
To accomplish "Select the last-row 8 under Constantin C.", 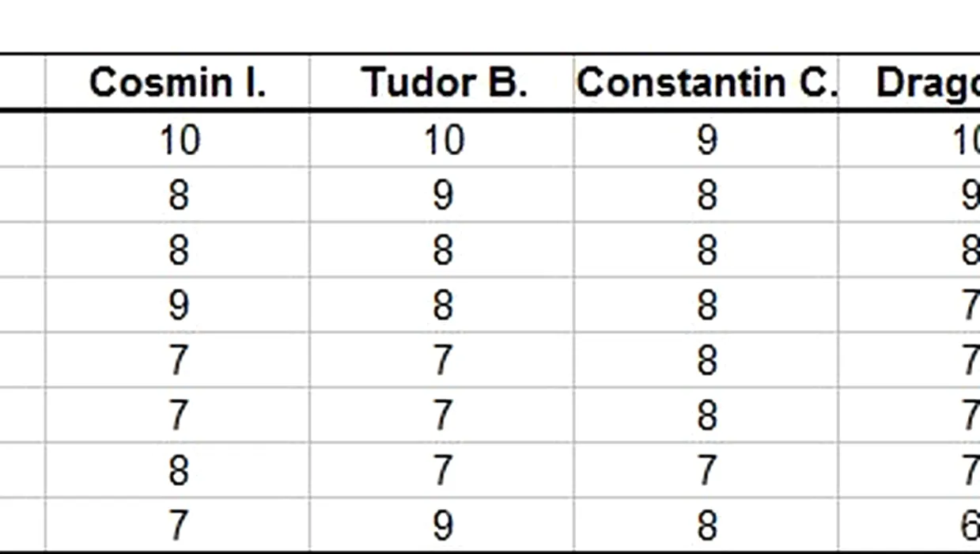I will tap(706, 525).
